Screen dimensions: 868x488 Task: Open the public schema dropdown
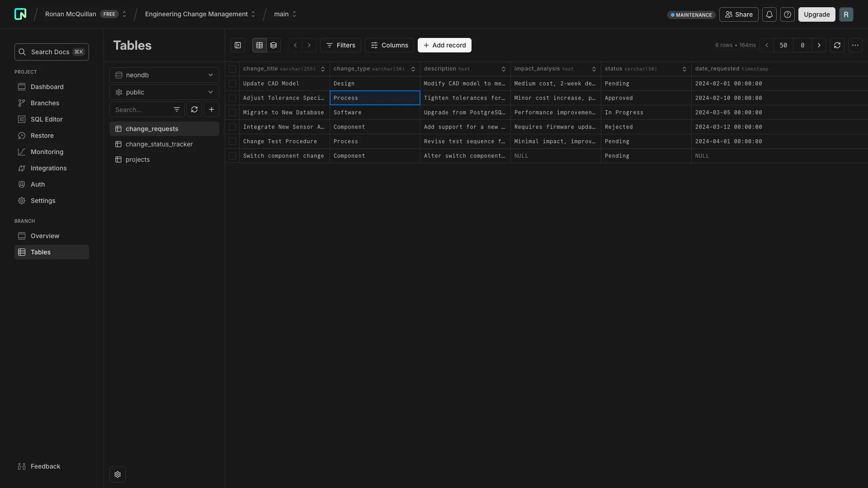tap(164, 92)
